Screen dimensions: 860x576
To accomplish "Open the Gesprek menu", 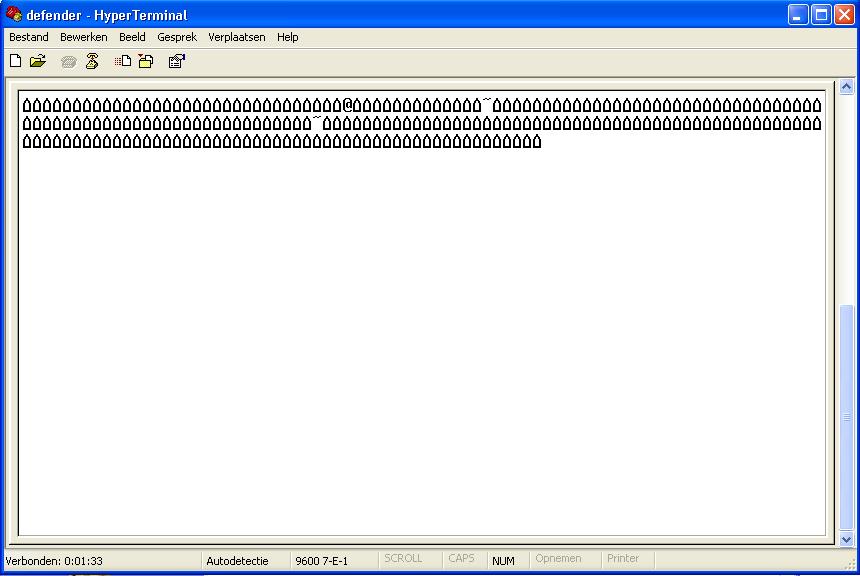I will (177, 37).
